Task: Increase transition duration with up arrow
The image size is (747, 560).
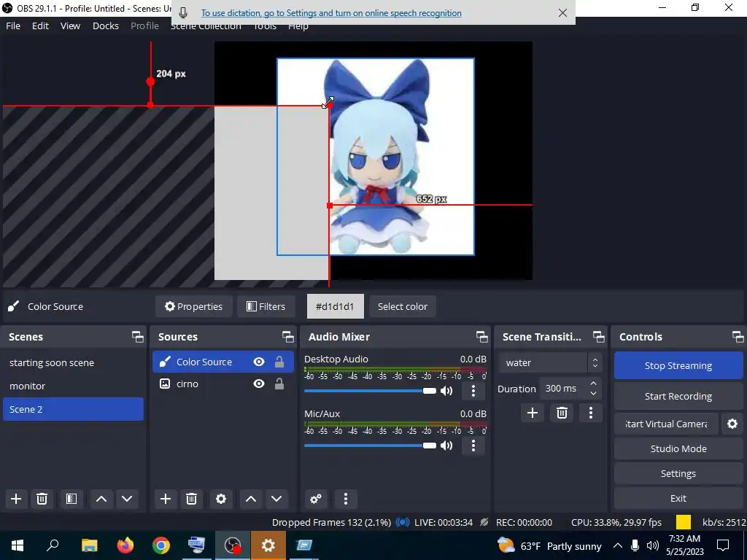Action: click(593, 384)
